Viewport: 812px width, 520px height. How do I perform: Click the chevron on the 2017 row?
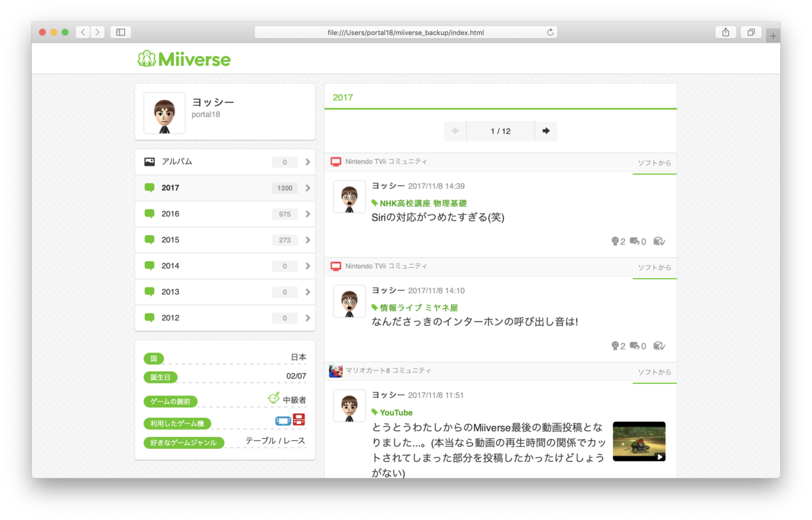coord(308,188)
